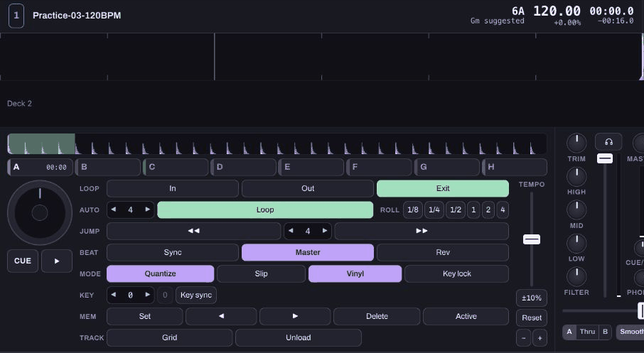Increase the jump size arrow
Viewport: 644px width, 353px height.
point(325,231)
